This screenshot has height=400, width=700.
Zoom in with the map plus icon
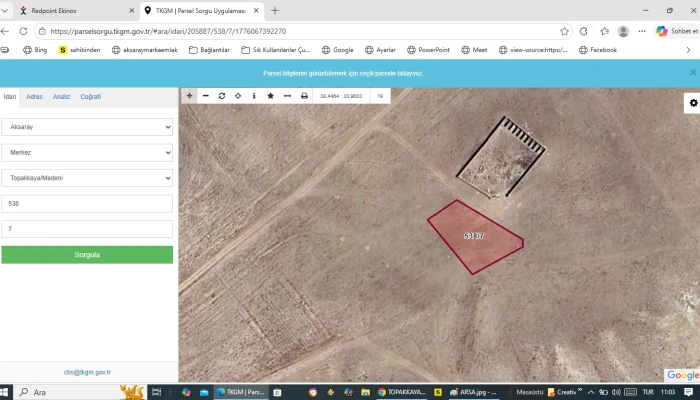189,96
